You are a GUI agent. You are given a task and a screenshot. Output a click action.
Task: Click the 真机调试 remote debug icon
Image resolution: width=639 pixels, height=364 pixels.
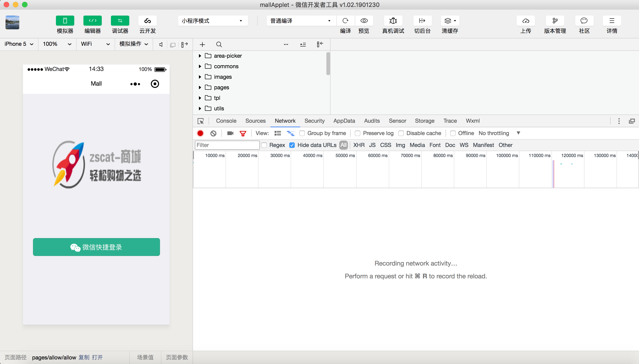(393, 21)
